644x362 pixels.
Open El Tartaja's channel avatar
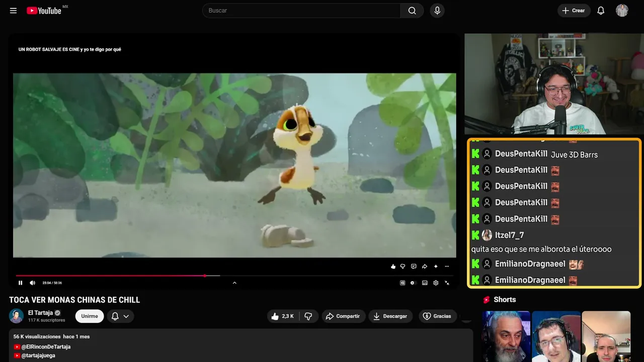coord(17,316)
